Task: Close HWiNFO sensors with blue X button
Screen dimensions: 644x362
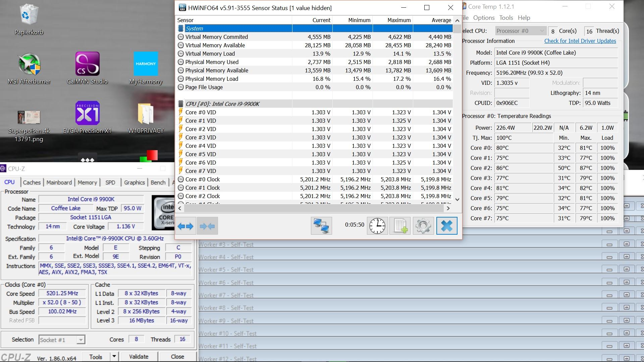Action: pyautogui.click(x=447, y=226)
